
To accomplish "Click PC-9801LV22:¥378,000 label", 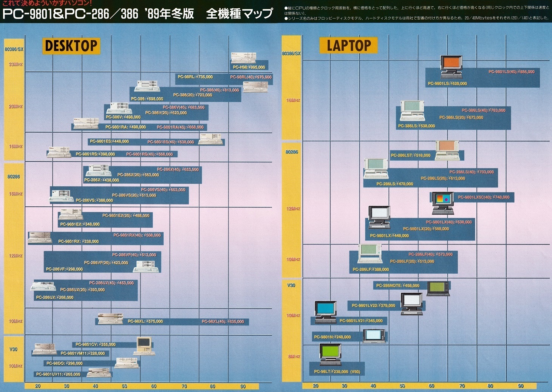I will click(x=373, y=305).
